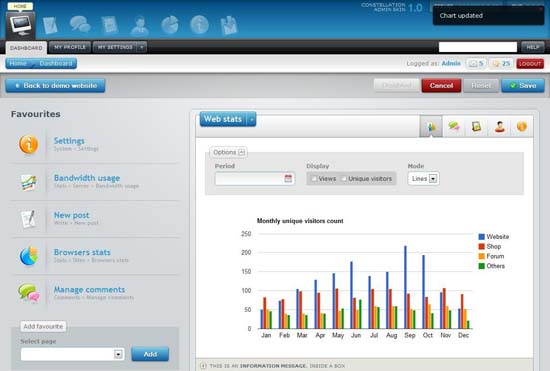Open the user profile icon in top header
The height and width of the screenshot is (371, 550).
pos(140,26)
